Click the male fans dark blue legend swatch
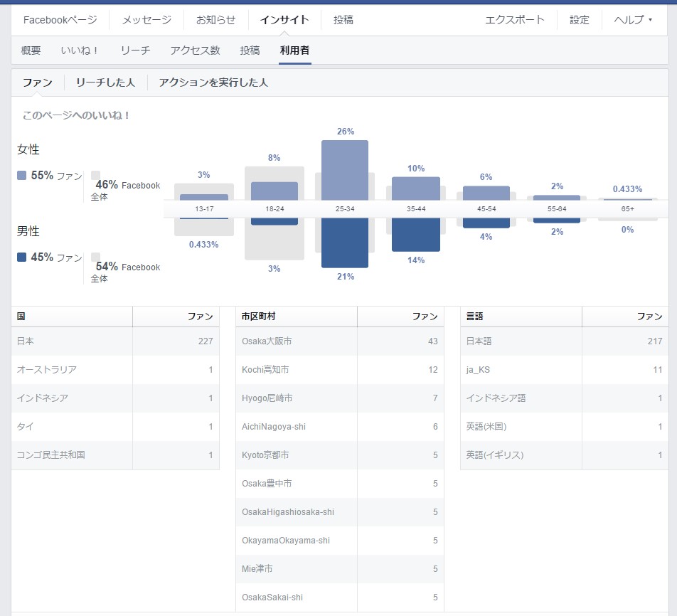Screen dimensions: 677x616 click(22, 257)
